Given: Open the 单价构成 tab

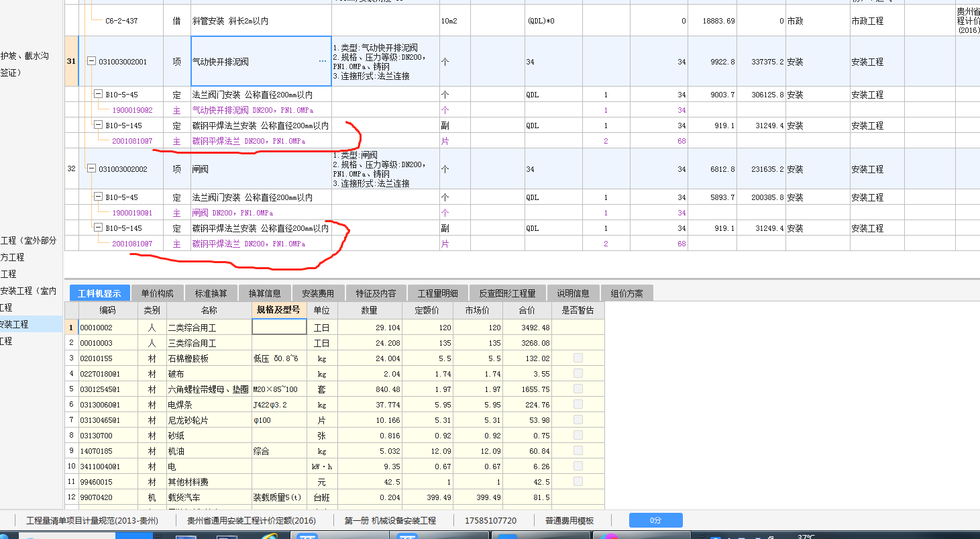Looking at the screenshot, I should [157, 293].
